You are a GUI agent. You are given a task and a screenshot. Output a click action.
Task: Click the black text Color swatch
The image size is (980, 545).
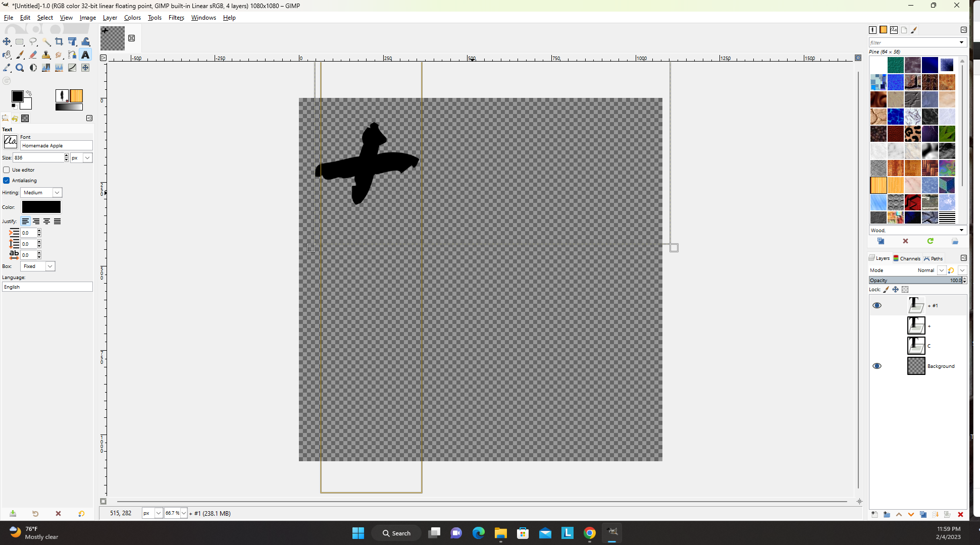tap(41, 207)
